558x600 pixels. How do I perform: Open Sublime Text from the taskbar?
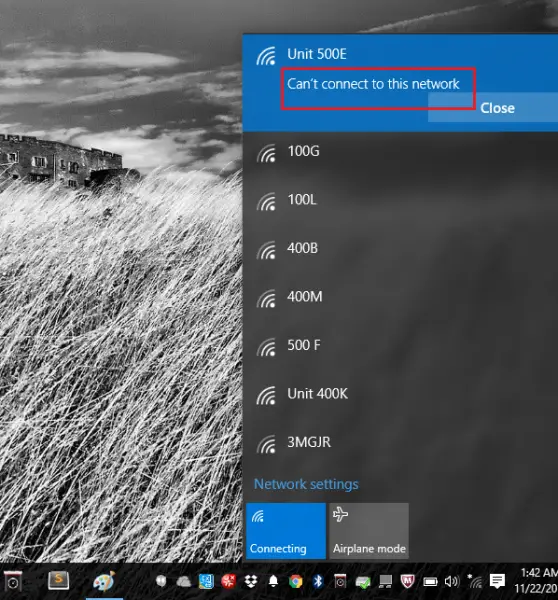point(58,580)
